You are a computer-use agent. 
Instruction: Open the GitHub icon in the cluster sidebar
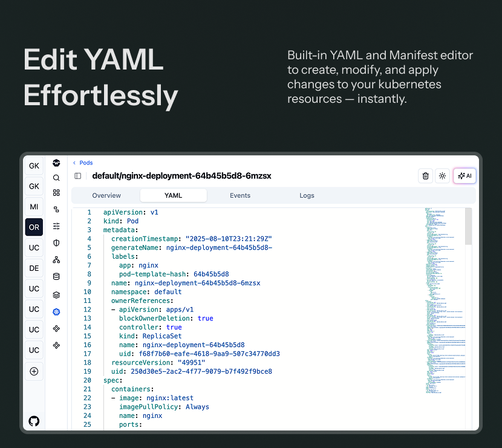coord(34,421)
